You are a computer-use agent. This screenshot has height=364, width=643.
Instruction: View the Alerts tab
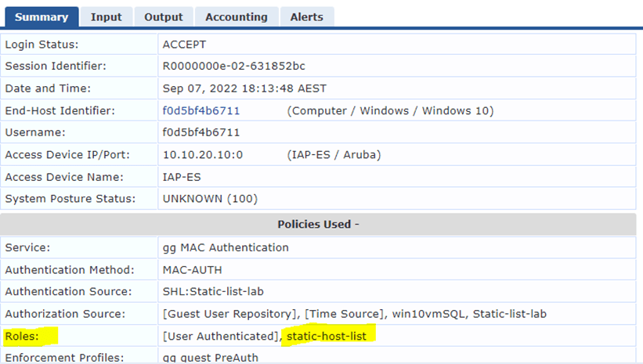pyautogui.click(x=307, y=16)
